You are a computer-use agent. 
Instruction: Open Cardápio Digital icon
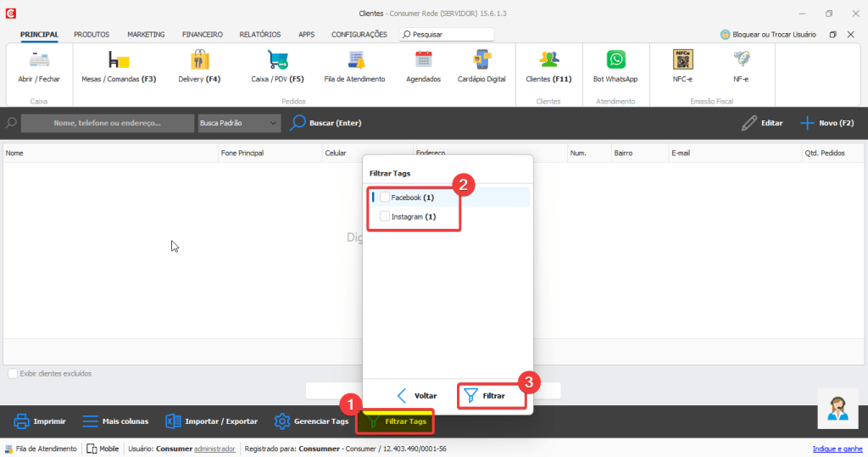pos(481,60)
